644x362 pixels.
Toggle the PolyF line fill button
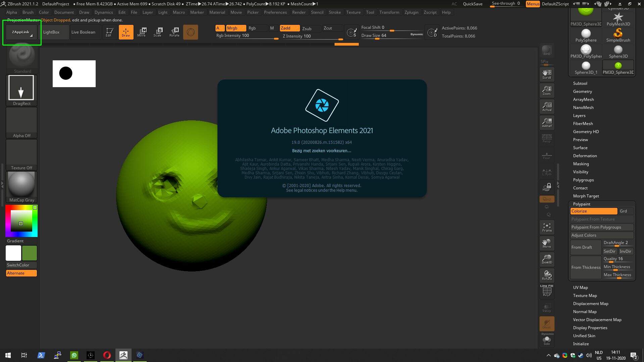coord(547,291)
